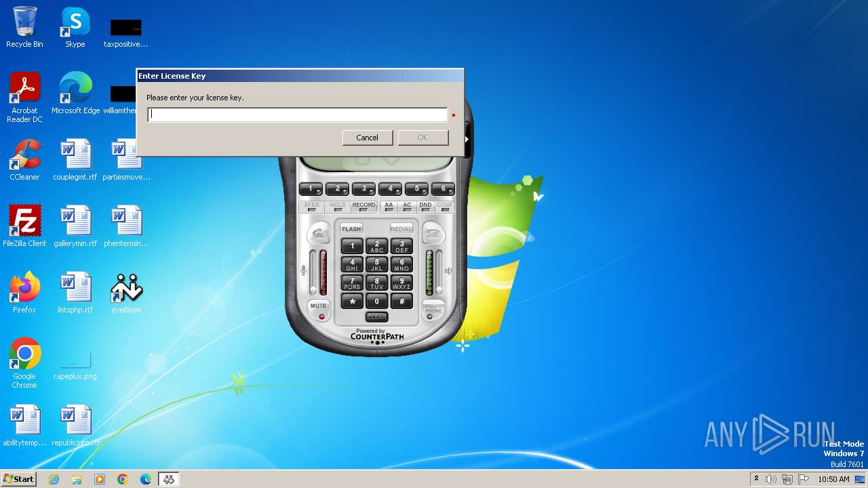Viewport: 868px width, 488px height.
Task: Select listsphp.rtf desktop file
Action: [x=75, y=293]
